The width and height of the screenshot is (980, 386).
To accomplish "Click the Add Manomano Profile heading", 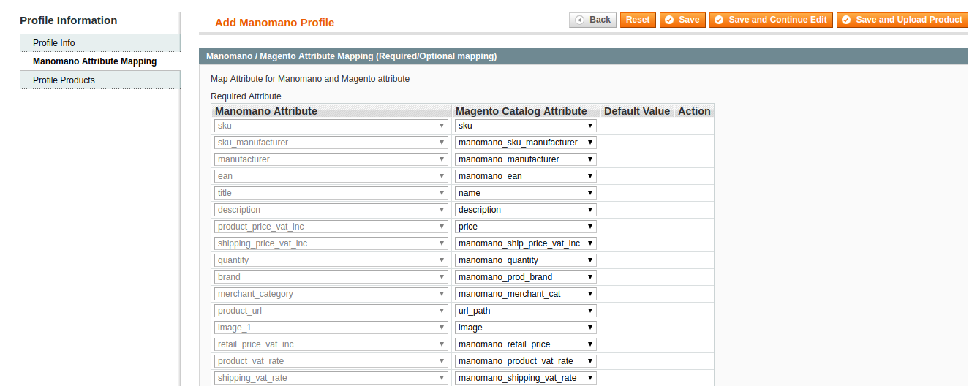I will coord(274,23).
